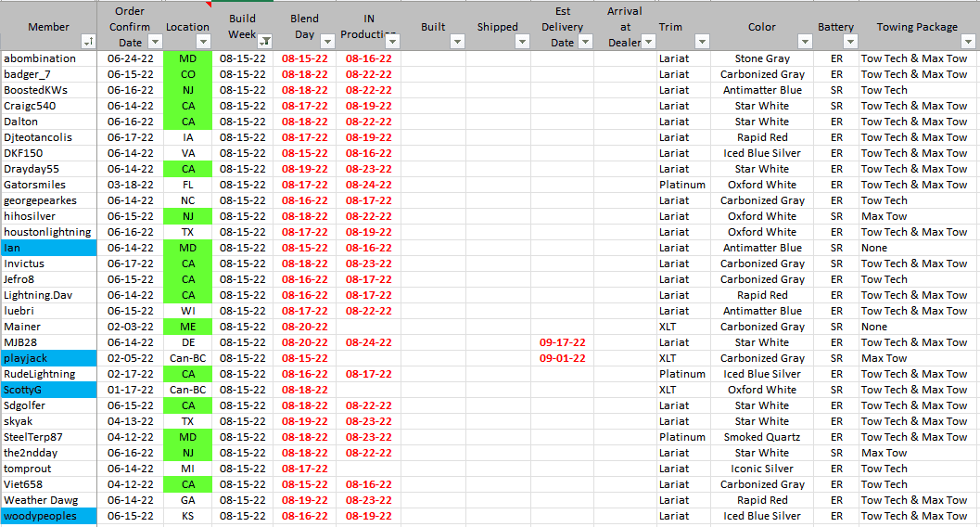This screenshot has height=527, width=980.
Task: Select the woodypeoples member cell
Action: coord(48,516)
